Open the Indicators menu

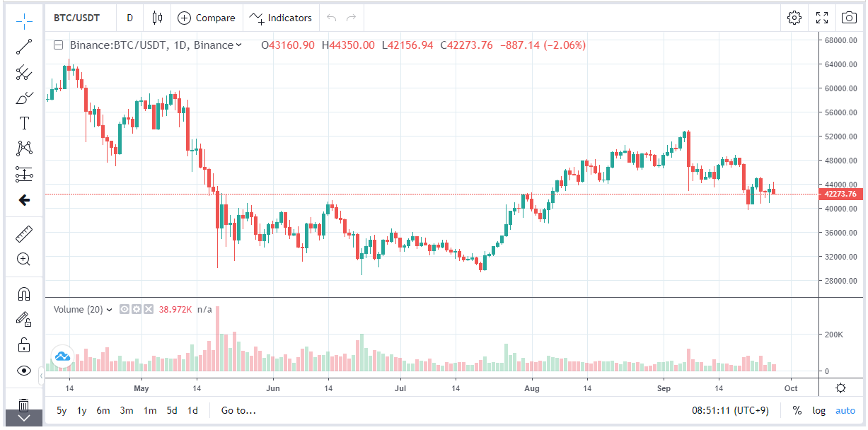[x=281, y=18]
